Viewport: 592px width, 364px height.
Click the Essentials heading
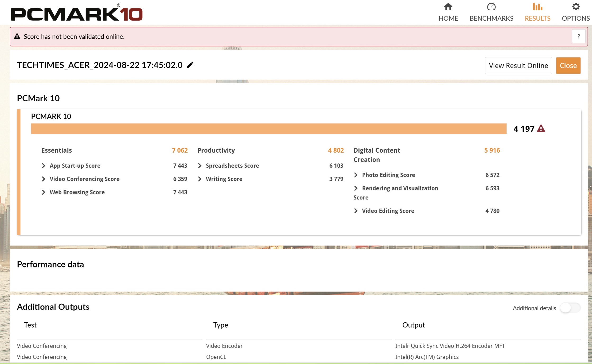57,150
